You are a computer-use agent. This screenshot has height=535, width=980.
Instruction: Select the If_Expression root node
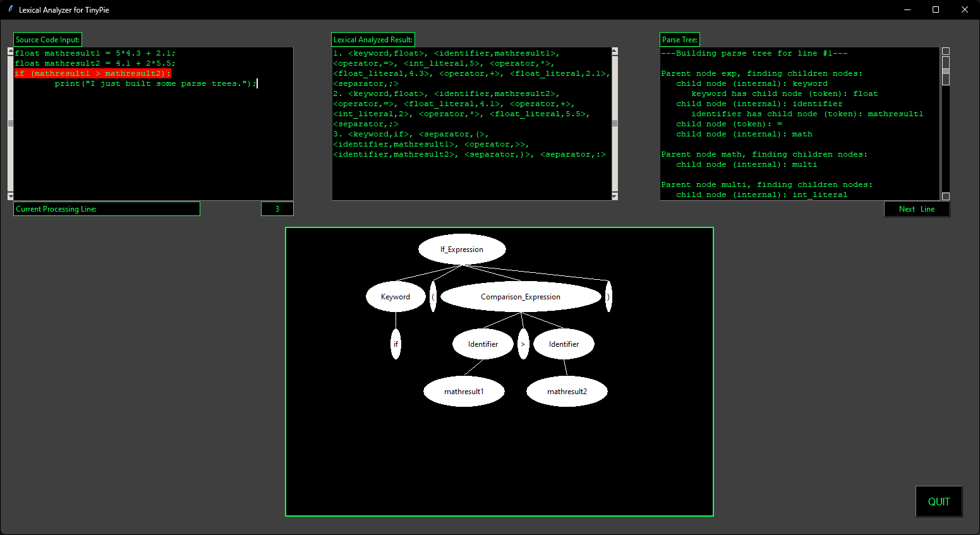point(462,249)
